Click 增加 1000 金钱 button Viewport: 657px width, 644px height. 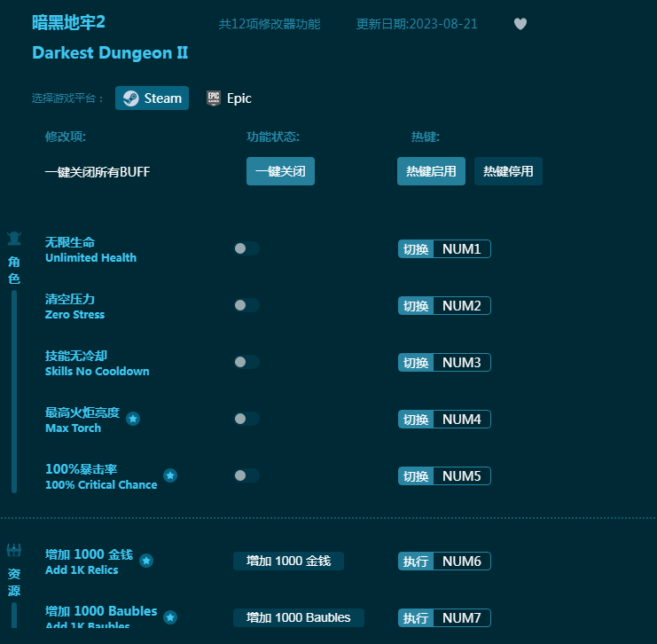289,561
